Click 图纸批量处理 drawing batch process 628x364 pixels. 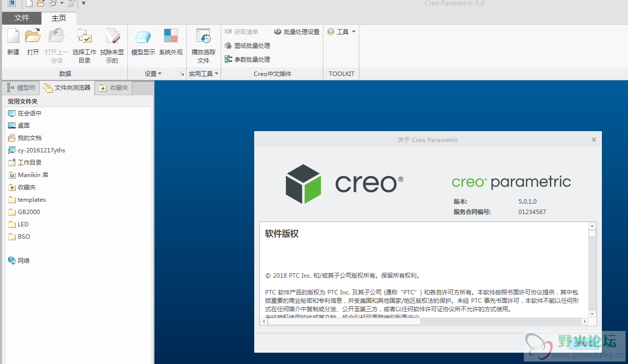(x=247, y=45)
